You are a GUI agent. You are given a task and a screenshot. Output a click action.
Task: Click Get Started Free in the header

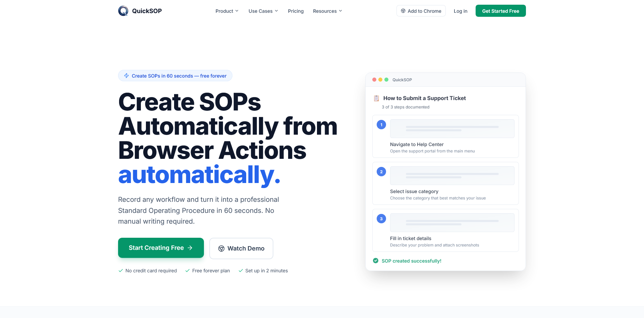501,11
